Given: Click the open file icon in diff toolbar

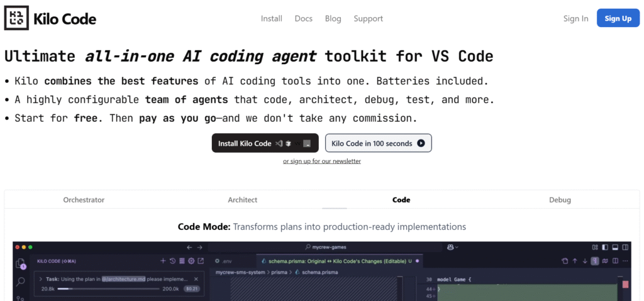Looking at the screenshot, I should (565, 261).
